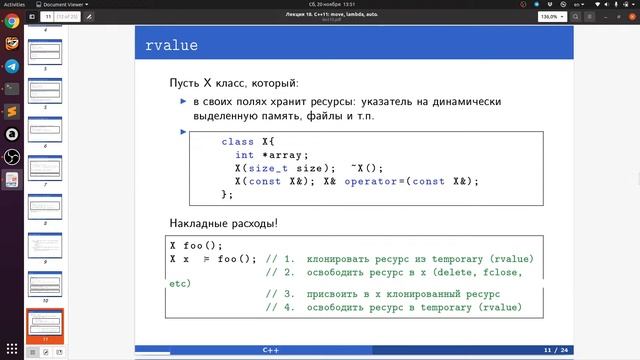This screenshot has height=360, width=640.
Task: Switch sidebar to annotations view button
Action: coord(46,352)
